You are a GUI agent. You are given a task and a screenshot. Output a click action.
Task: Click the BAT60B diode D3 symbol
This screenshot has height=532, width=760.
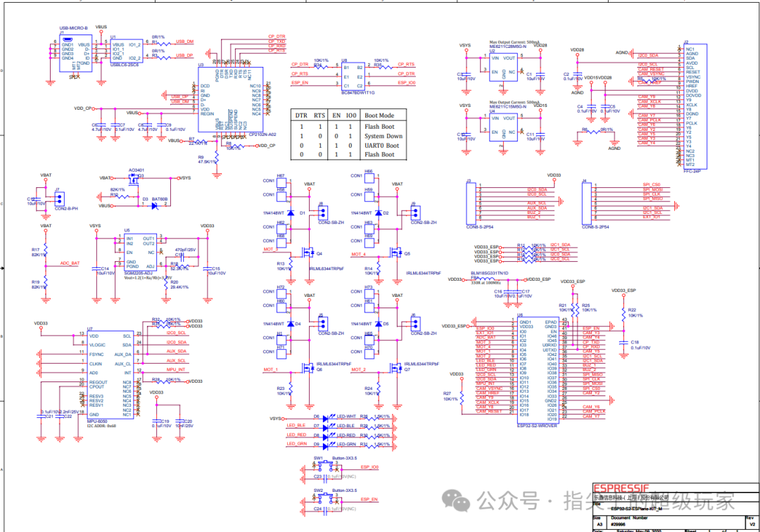point(154,205)
